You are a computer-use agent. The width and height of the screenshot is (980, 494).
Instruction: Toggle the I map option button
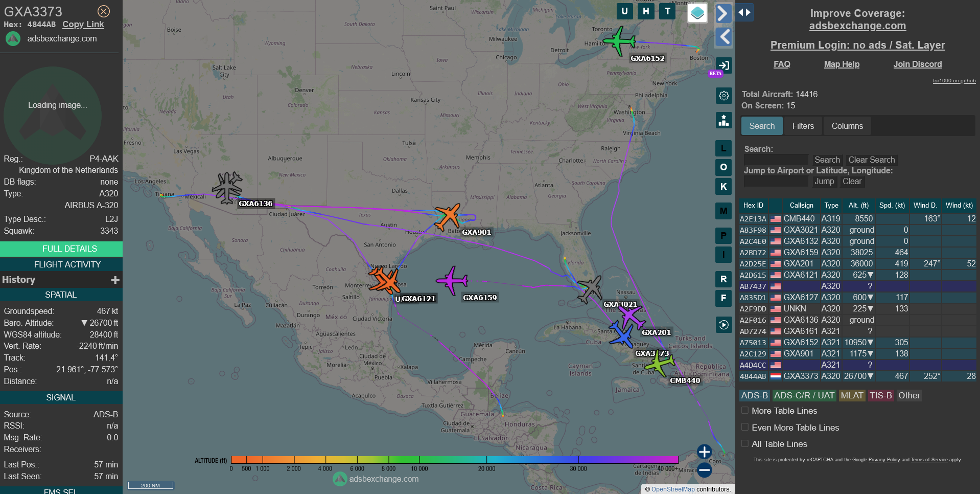point(724,255)
